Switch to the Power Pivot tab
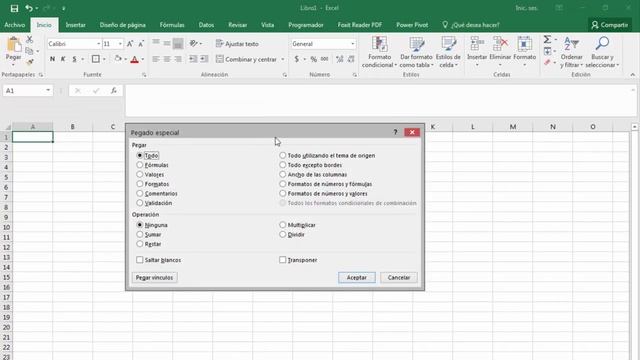Image resolution: width=640 pixels, height=360 pixels. click(412, 25)
